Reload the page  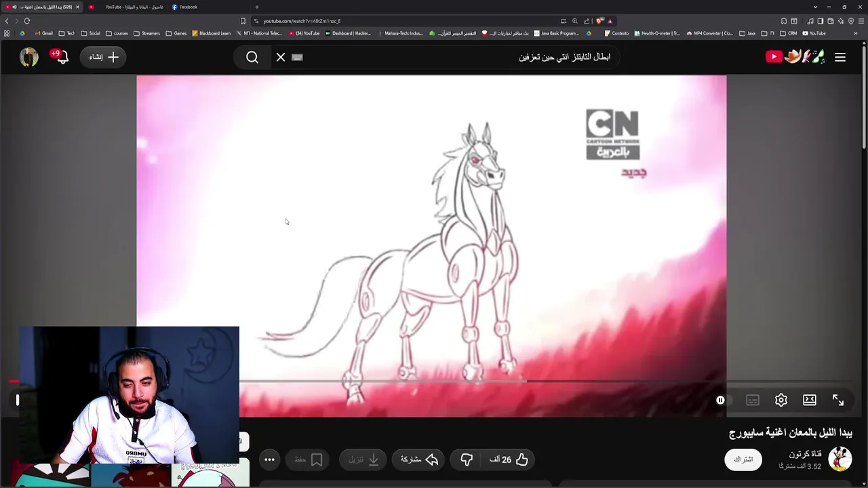click(x=27, y=21)
